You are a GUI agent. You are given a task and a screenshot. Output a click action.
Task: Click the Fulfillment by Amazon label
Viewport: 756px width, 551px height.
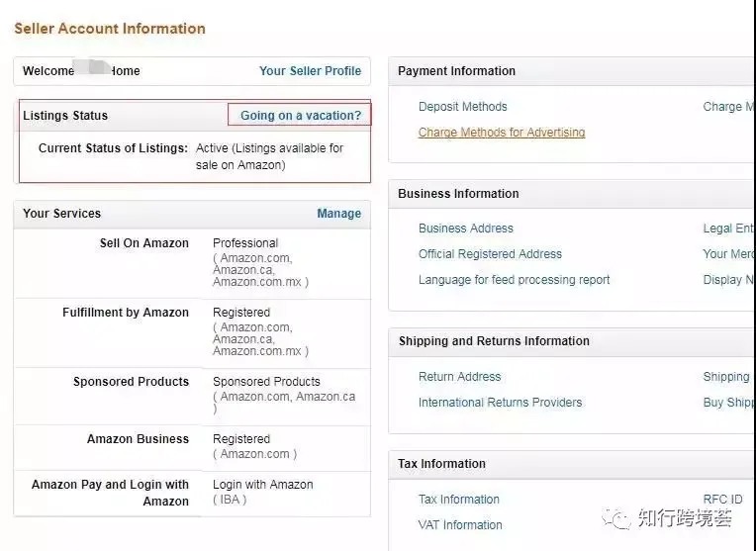(126, 313)
